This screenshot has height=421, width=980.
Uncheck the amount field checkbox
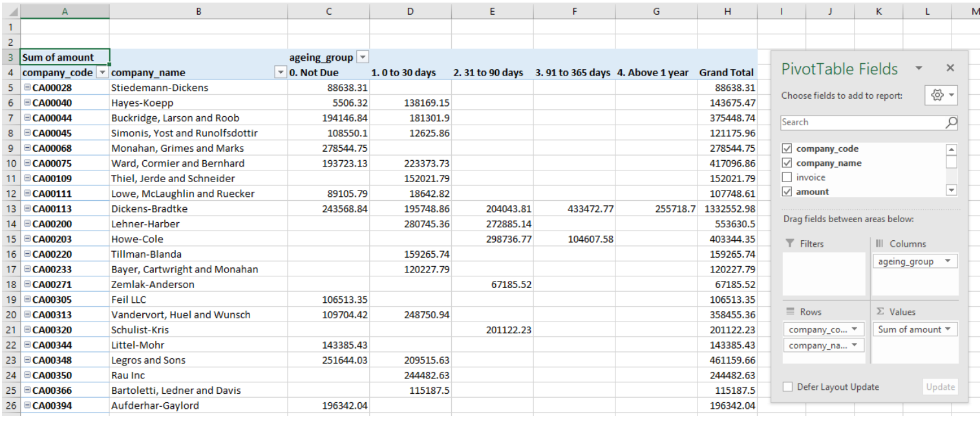pos(787,191)
